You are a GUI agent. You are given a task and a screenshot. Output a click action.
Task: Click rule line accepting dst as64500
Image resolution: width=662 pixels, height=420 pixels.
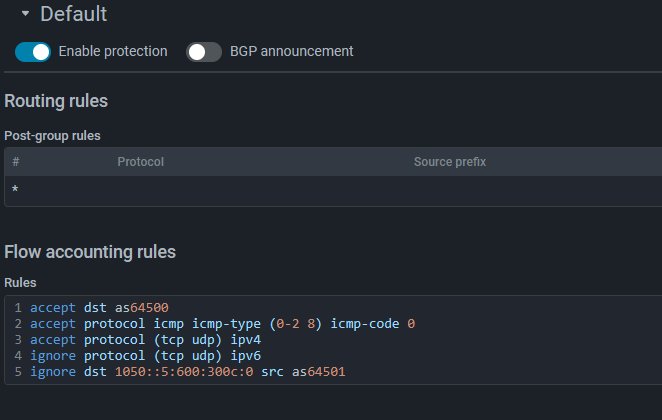click(92, 308)
